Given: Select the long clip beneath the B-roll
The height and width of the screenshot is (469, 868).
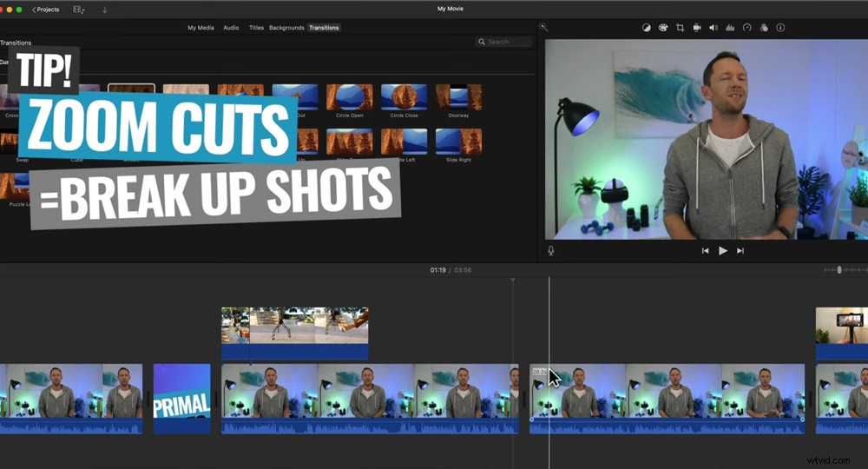Looking at the screenshot, I should tap(370, 399).
